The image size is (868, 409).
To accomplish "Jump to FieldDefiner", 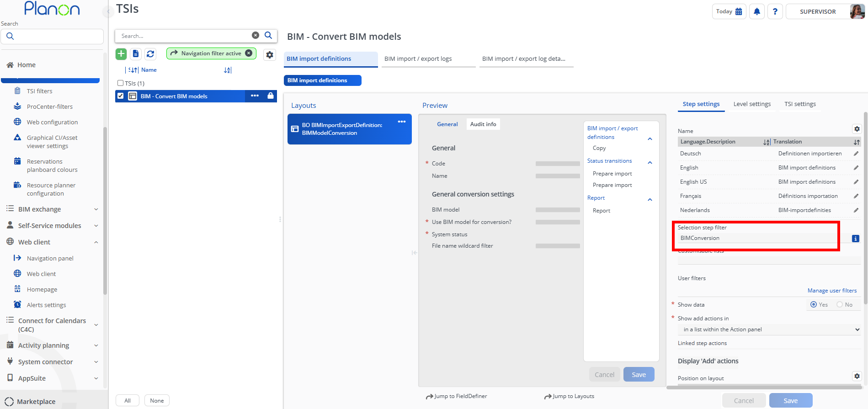I will pos(456,396).
